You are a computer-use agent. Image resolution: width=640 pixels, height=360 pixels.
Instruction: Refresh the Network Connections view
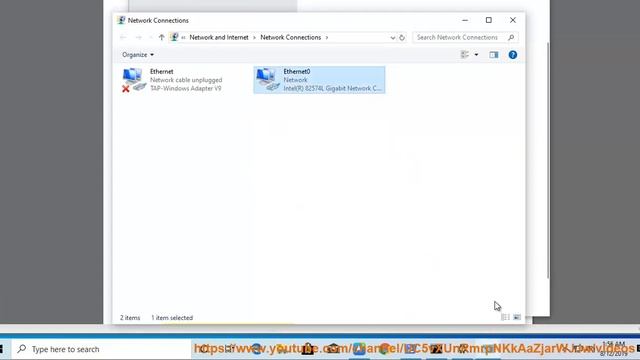(402, 38)
